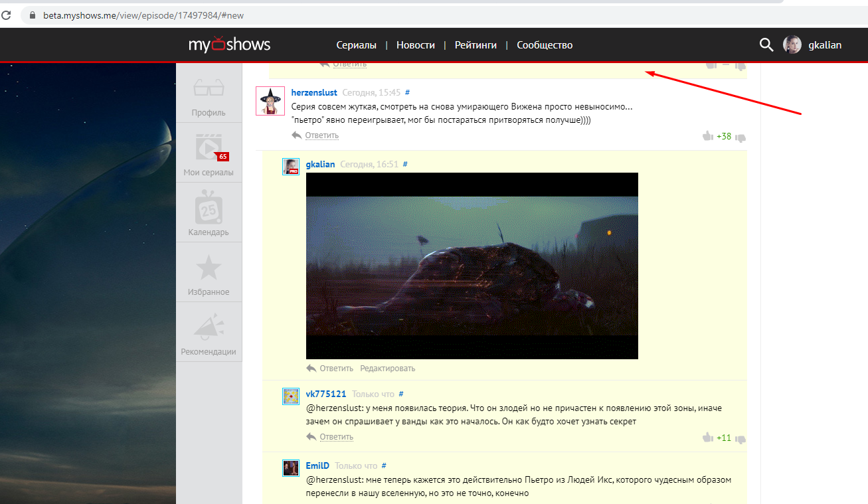Open the Рейтинги menu
Screen dimensions: 868x504
coord(476,45)
